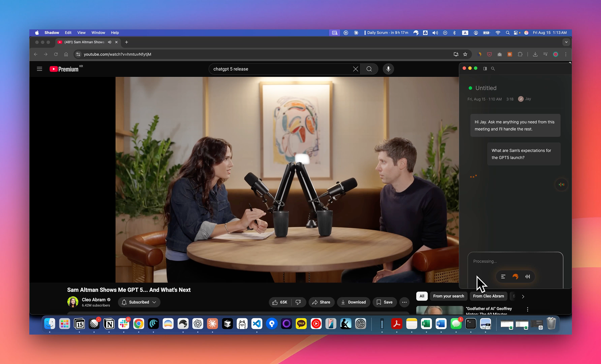The image size is (601, 364).
Task: Open Wi-Fi status in the menu bar
Action: coord(498,33)
